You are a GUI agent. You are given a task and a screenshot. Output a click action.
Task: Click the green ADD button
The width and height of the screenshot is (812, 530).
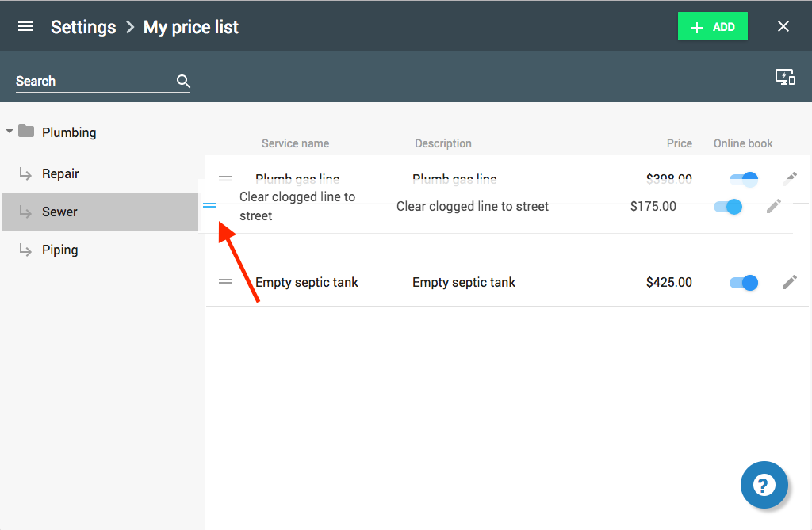click(x=712, y=27)
